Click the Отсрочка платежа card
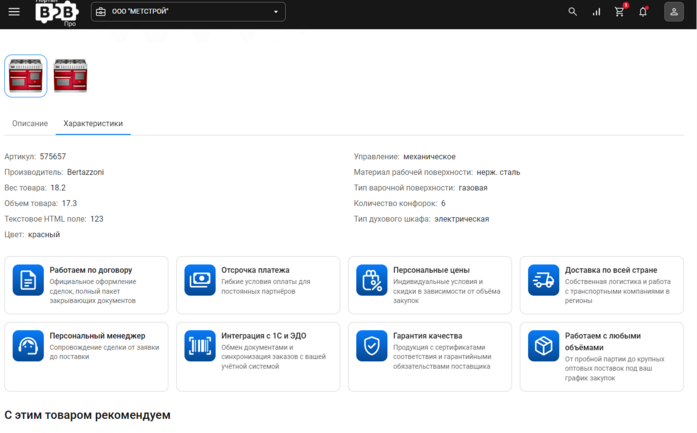 pos(258,285)
